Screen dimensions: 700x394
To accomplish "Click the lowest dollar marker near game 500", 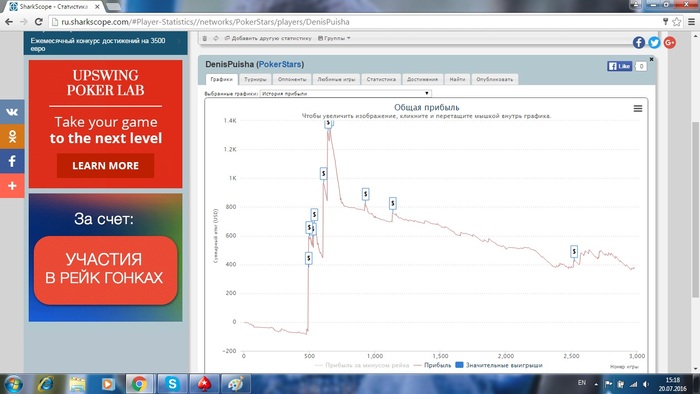I will [308, 258].
